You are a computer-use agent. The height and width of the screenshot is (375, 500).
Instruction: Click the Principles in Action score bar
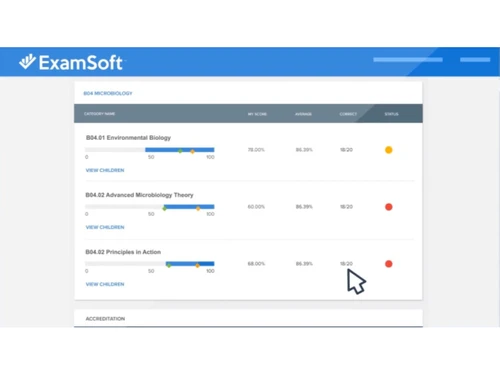click(x=150, y=264)
